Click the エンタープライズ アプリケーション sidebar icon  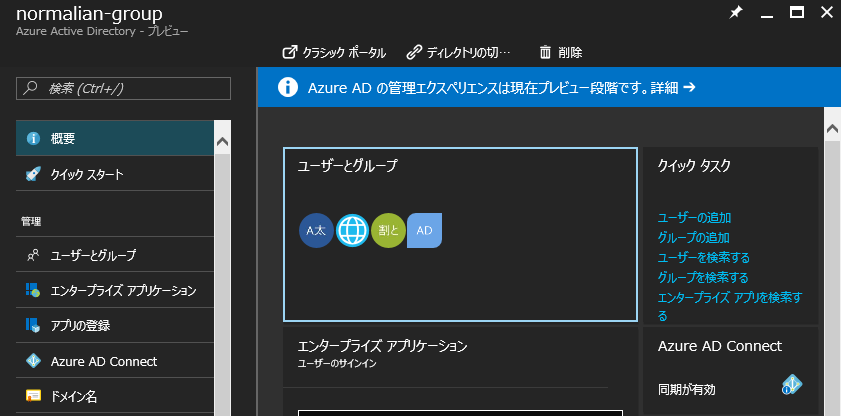coord(33,290)
